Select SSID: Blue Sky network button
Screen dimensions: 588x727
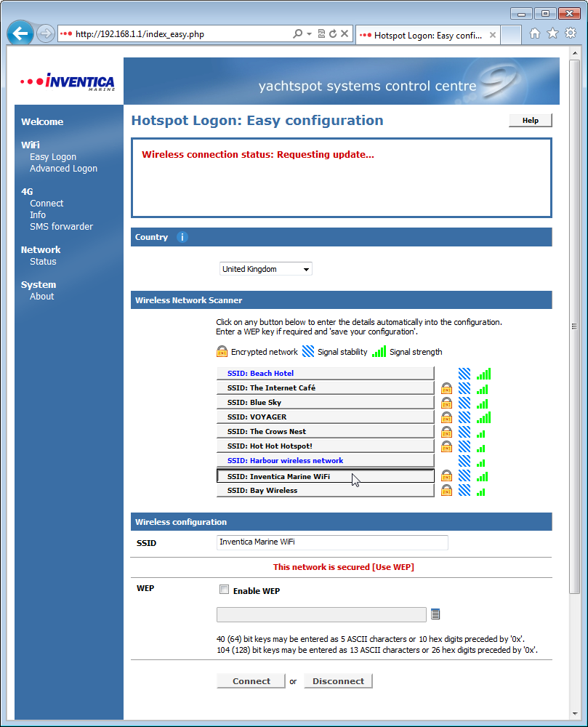pos(326,403)
